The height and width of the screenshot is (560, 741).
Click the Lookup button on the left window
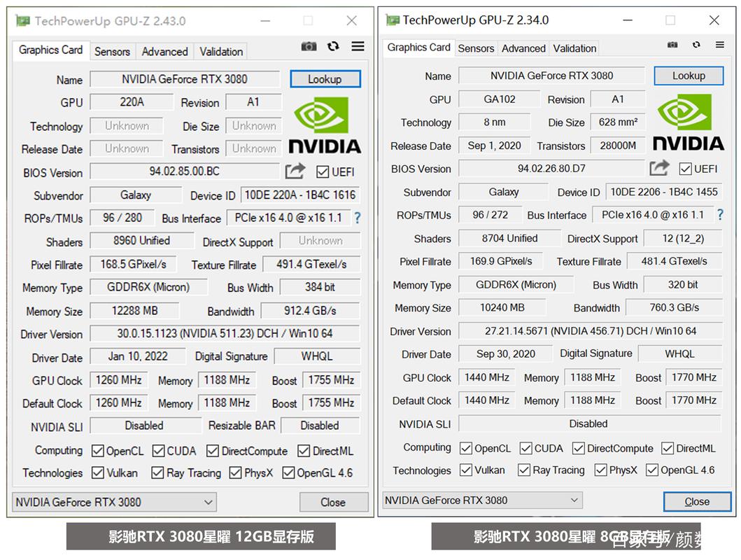tap(325, 78)
